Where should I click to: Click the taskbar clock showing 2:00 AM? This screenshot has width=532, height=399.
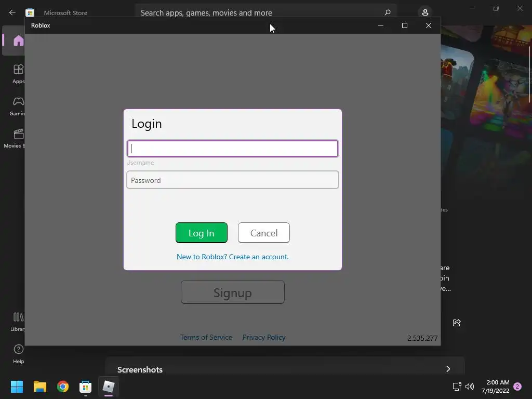click(496, 387)
